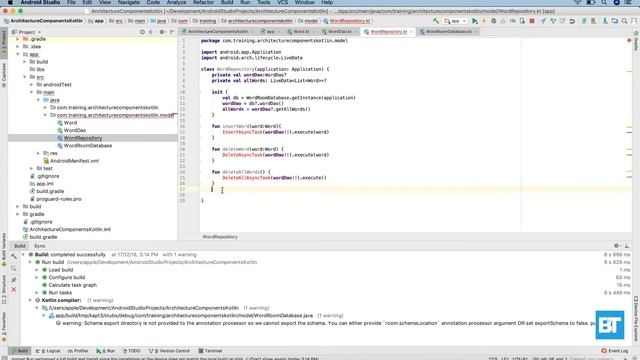The height and width of the screenshot is (360, 640).
Task: Toggle the Favorites side panel
Action: [4, 327]
